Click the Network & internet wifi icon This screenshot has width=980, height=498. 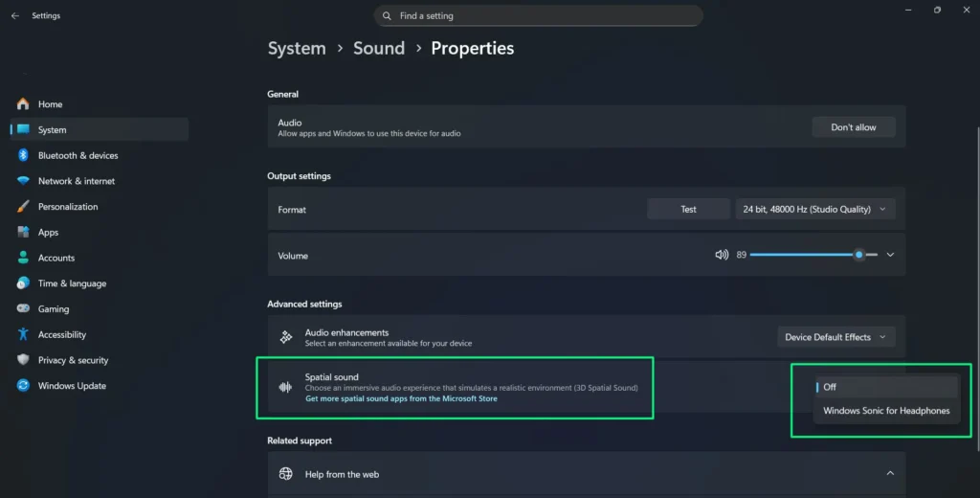(23, 181)
